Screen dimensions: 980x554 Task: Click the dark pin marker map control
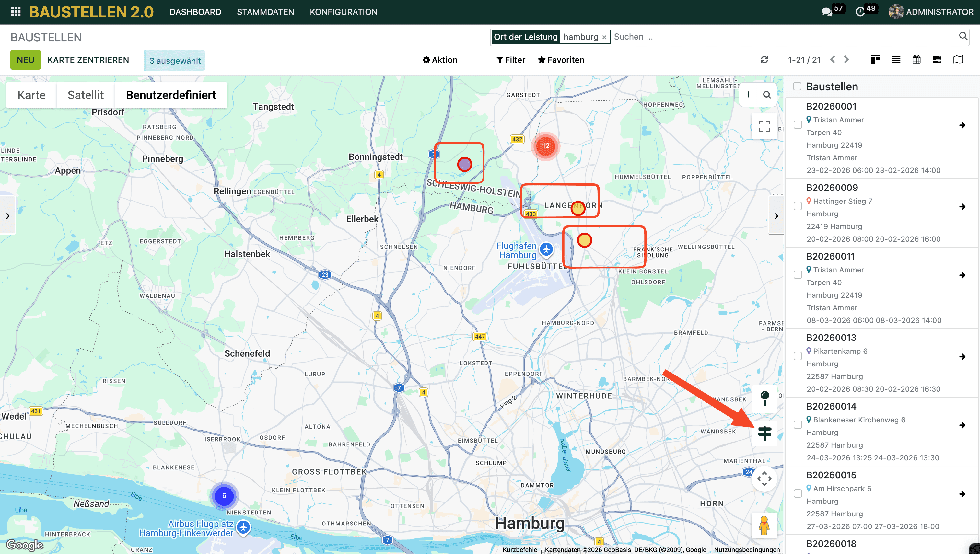764,398
